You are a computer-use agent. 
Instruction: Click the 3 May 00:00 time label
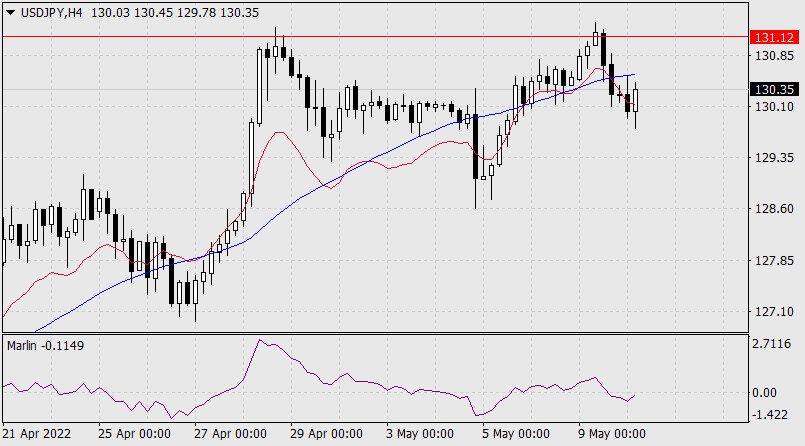(420, 434)
